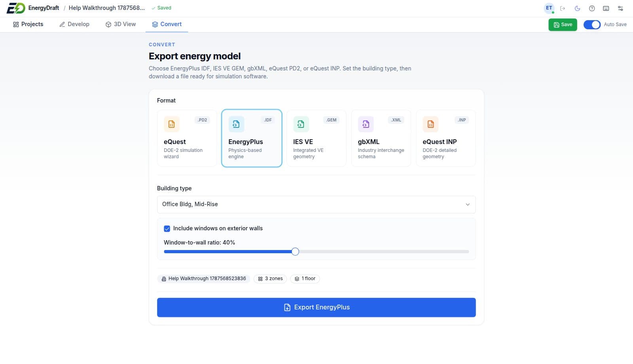
Task: Select the eQuest INP format card
Action: [446, 138]
